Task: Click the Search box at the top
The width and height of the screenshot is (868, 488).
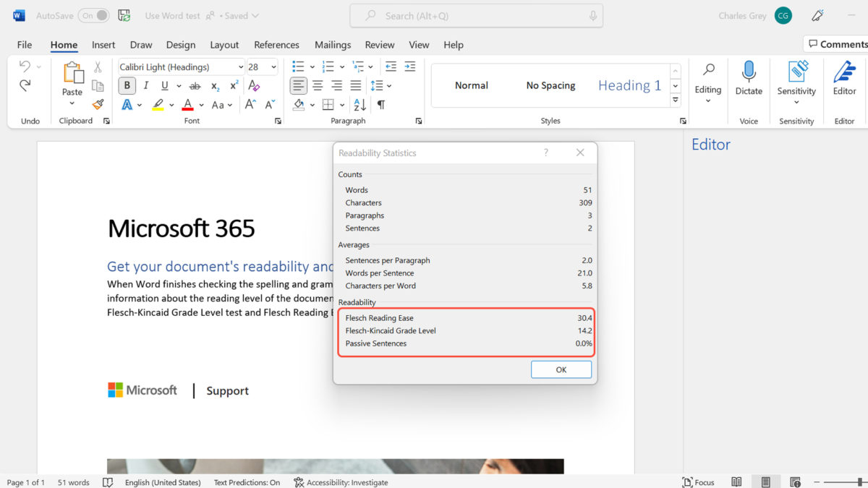Action: pos(476,15)
